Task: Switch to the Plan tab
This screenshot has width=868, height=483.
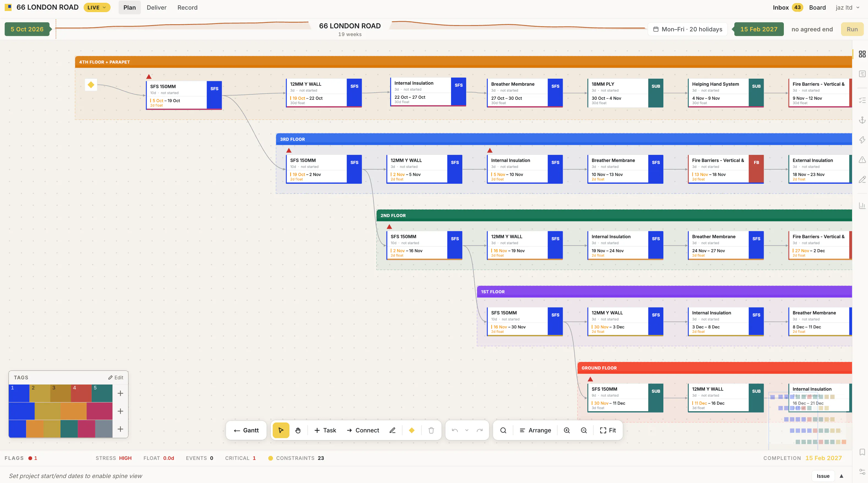Action: click(129, 7)
